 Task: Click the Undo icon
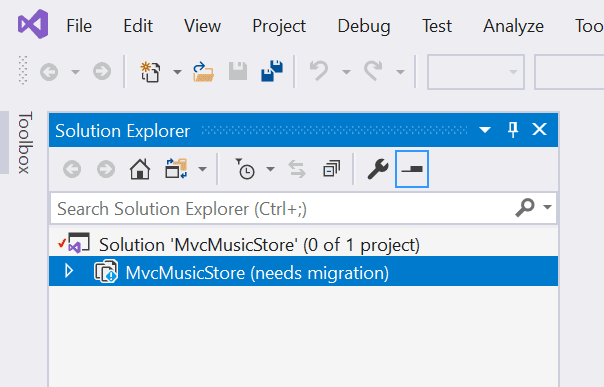[319, 71]
